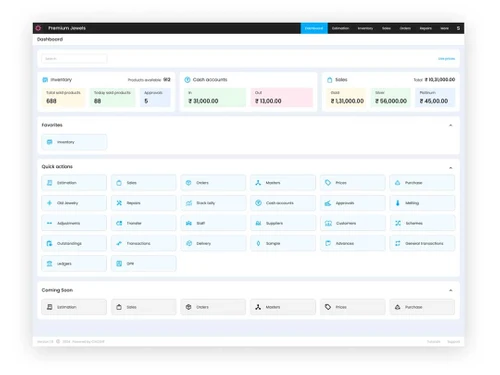500x375 pixels.
Task: Click the user avatar in the top bar
Action: [x=458, y=28]
